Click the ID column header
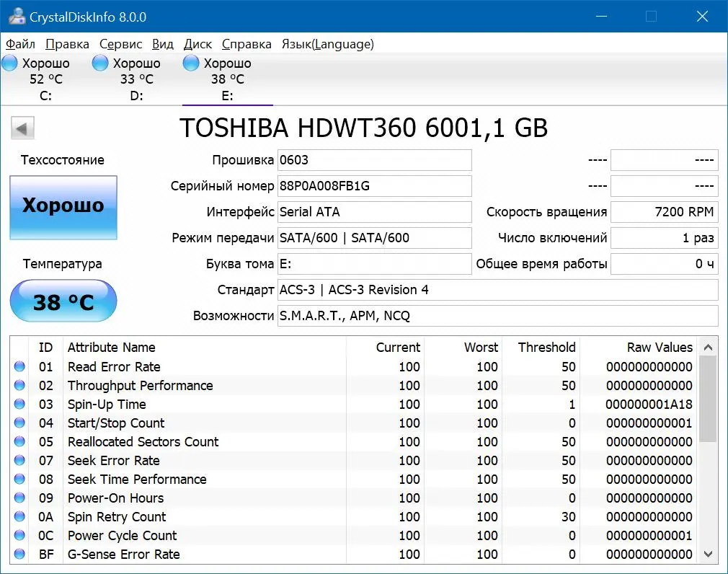Viewport: 728px width, 574px height. [x=45, y=348]
